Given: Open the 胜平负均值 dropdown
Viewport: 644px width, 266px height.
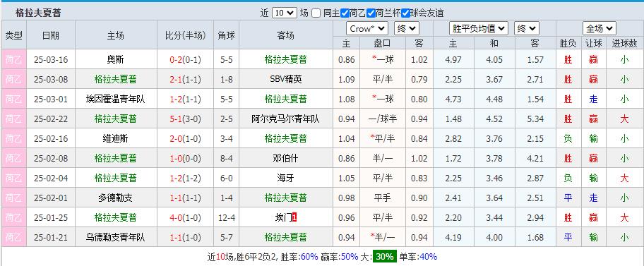Looking at the screenshot, I should click(479, 29).
